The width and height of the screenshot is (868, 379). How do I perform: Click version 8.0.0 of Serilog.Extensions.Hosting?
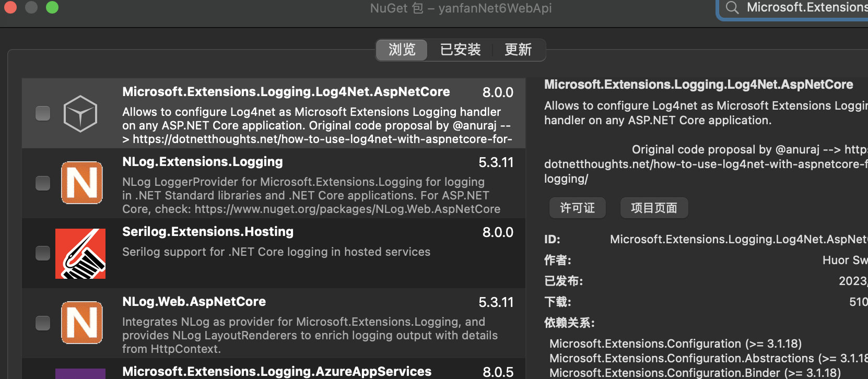coord(498,232)
